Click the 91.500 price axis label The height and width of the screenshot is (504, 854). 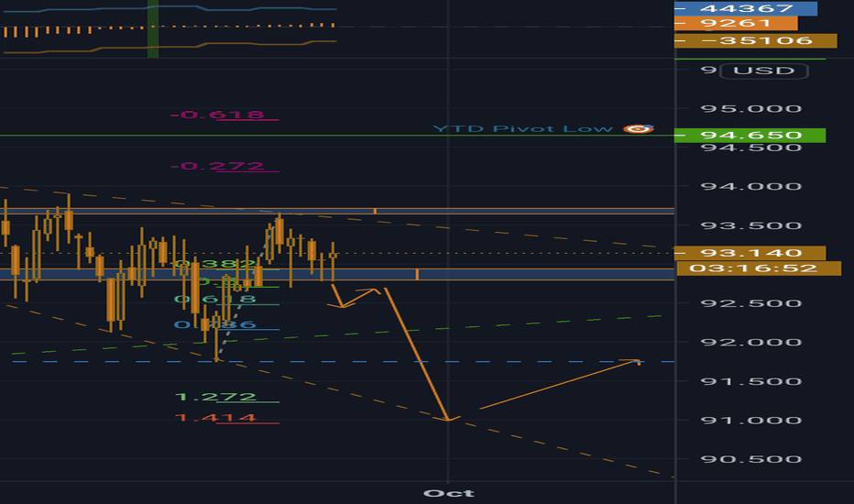pyautogui.click(x=751, y=381)
